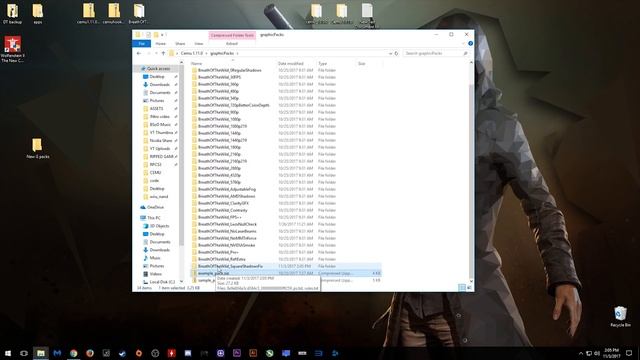Select folder BreathOfTheWild_1080p219
Screen dimensions: 640x360
(x=222, y=126)
